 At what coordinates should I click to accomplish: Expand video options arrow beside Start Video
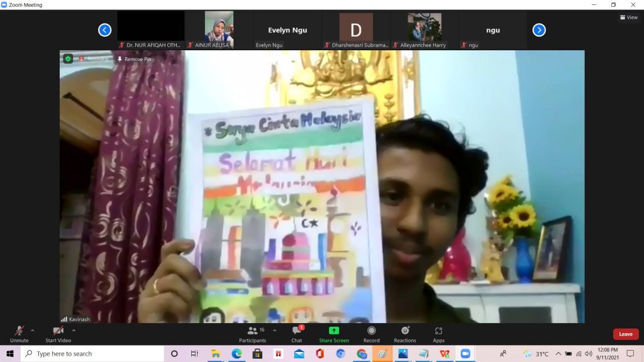(74, 330)
